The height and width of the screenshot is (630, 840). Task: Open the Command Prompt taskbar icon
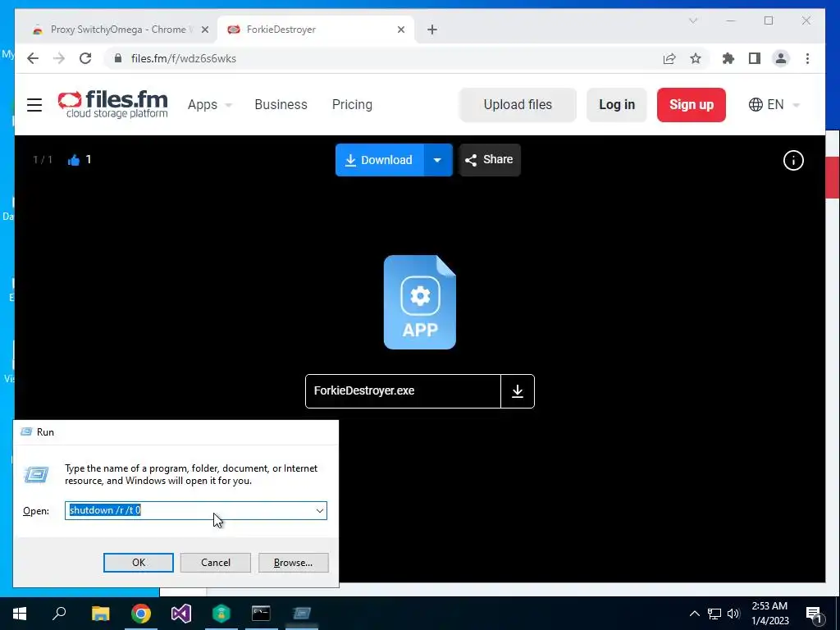pyautogui.click(x=262, y=614)
